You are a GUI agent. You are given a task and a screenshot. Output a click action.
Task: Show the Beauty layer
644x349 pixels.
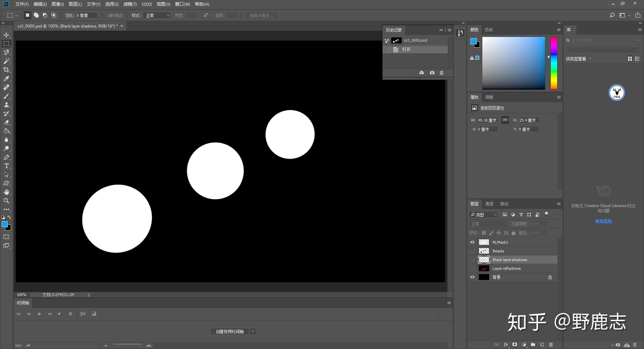(472, 251)
